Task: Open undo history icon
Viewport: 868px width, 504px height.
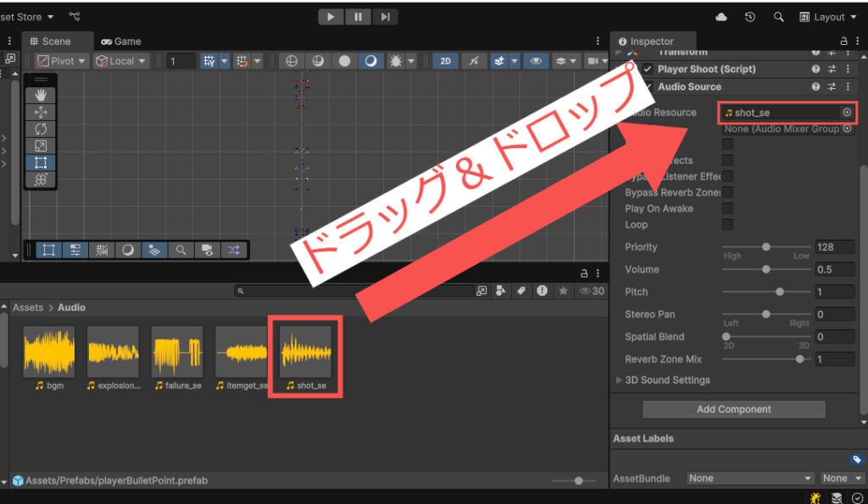Action: click(749, 17)
